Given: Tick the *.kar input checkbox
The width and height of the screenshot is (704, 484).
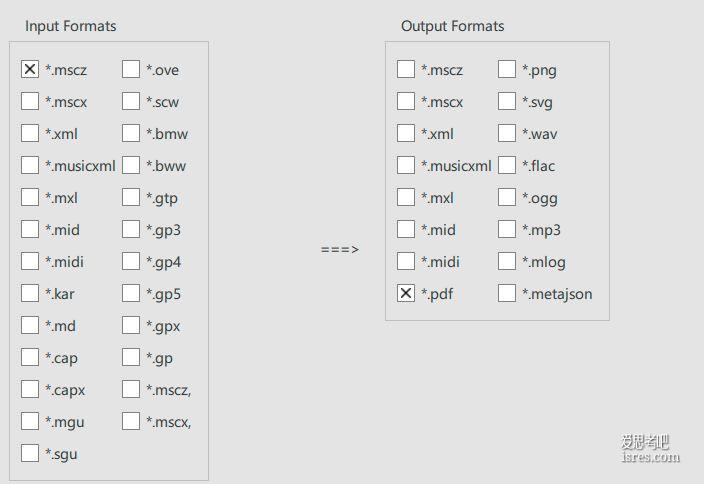Looking at the screenshot, I should point(30,293).
